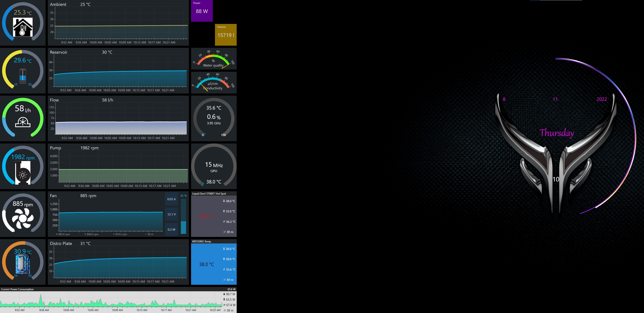Click the Conductivity µS/cm gauge
This screenshot has width=644, height=313.
pos(213,83)
